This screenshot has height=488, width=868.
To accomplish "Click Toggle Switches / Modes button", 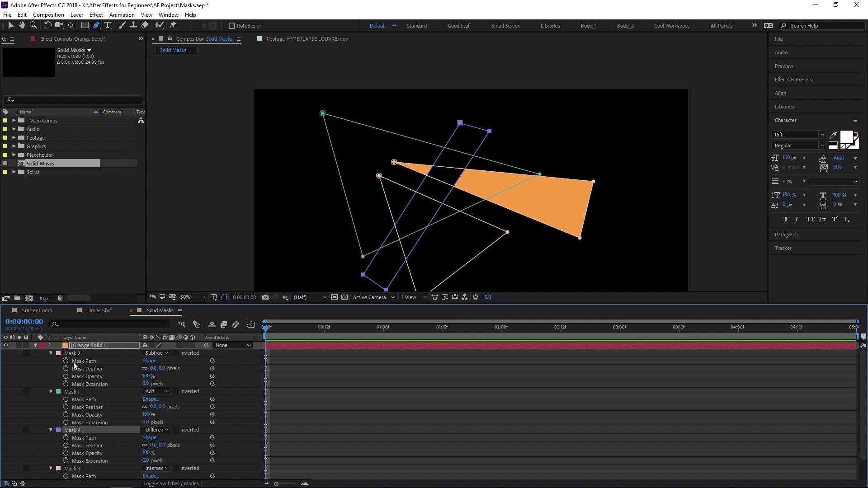I will 171,483.
